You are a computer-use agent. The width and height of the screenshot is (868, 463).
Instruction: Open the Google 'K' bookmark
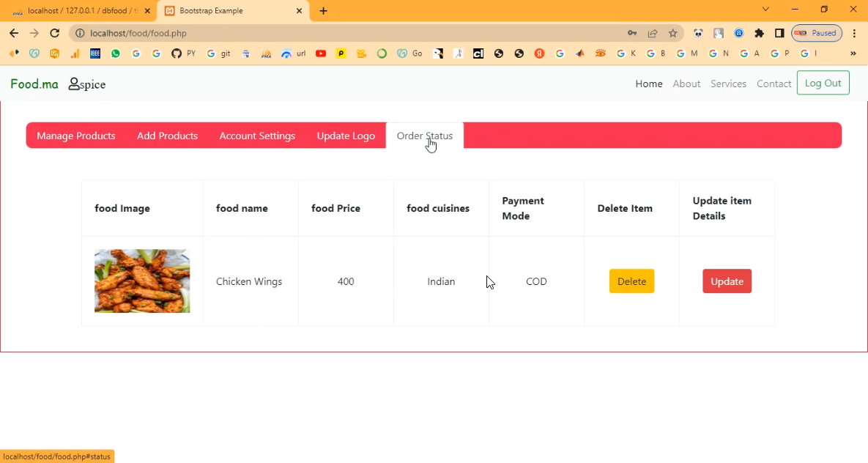point(626,53)
